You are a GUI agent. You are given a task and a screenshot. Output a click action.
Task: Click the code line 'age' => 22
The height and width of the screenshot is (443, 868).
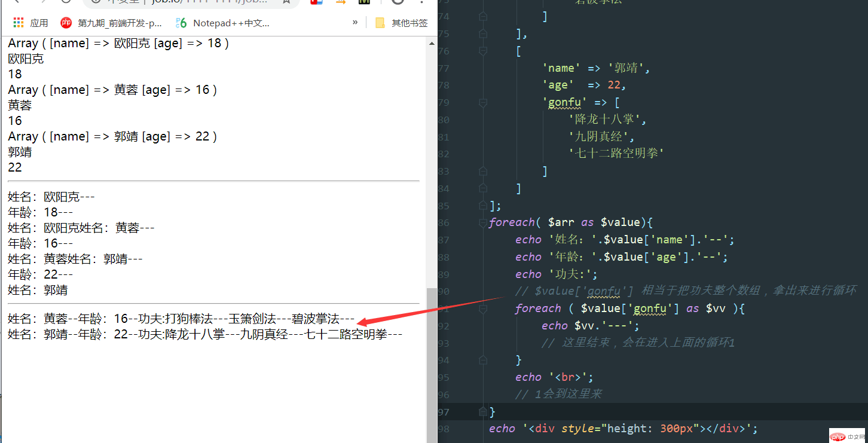[584, 85]
